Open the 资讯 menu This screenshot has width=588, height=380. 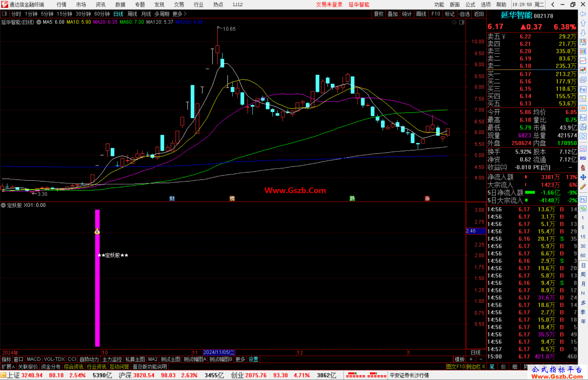[x=101, y=4]
